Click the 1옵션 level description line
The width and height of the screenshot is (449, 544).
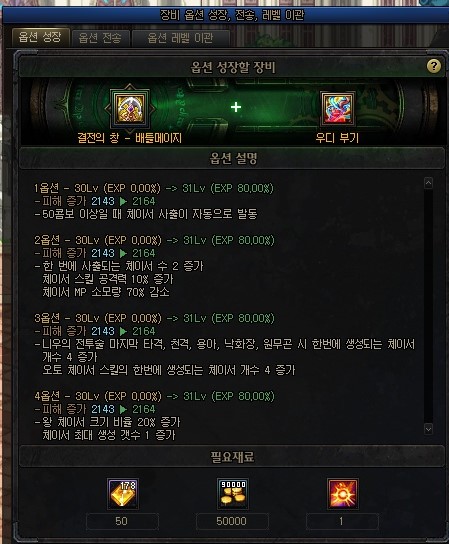[x=154, y=188]
